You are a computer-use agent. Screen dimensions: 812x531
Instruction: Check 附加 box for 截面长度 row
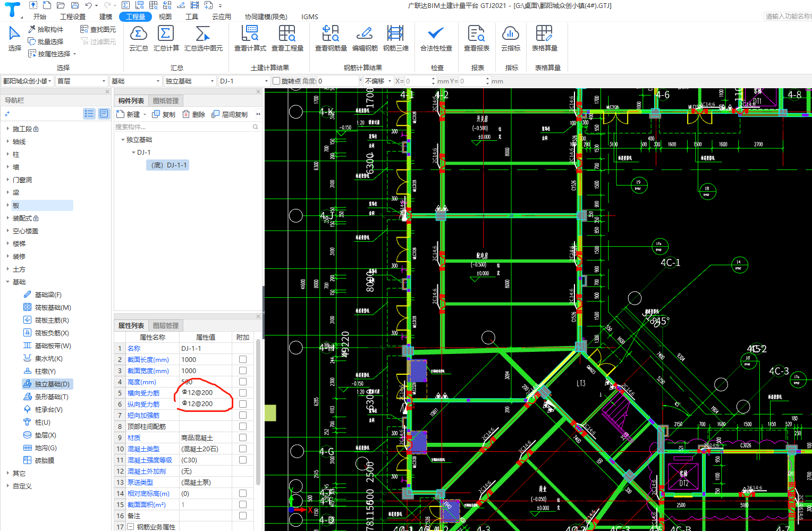point(243,359)
